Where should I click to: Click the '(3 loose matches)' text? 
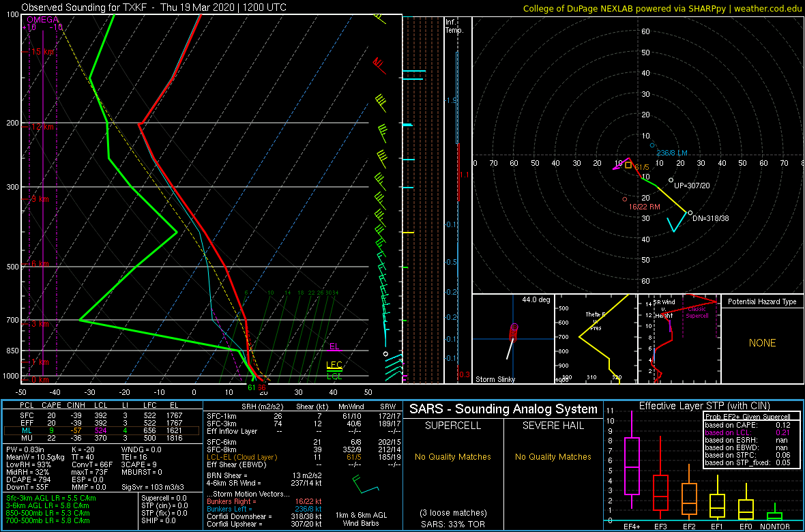[x=452, y=512]
